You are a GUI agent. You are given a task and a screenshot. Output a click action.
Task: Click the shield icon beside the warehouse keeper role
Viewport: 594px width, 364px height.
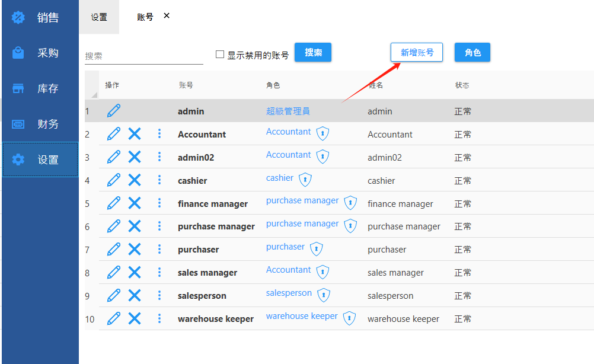pos(350,318)
